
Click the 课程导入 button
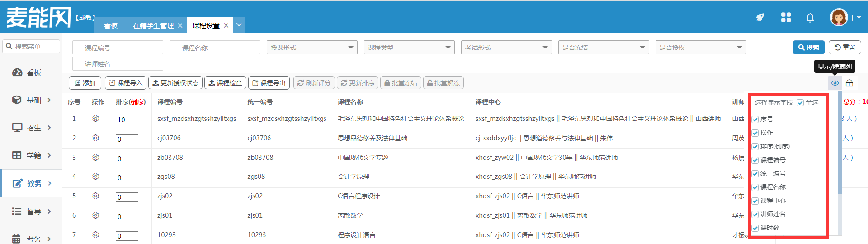(x=126, y=83)
